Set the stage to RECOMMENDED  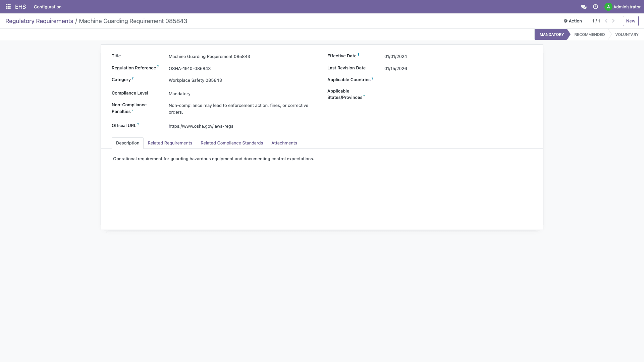(x=589, y=34)
